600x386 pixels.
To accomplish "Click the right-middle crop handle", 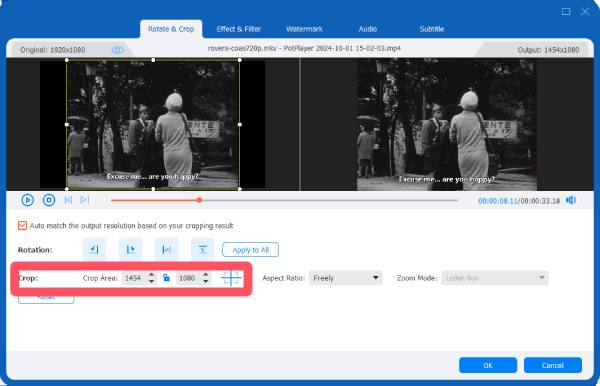I will coord(240,124).
